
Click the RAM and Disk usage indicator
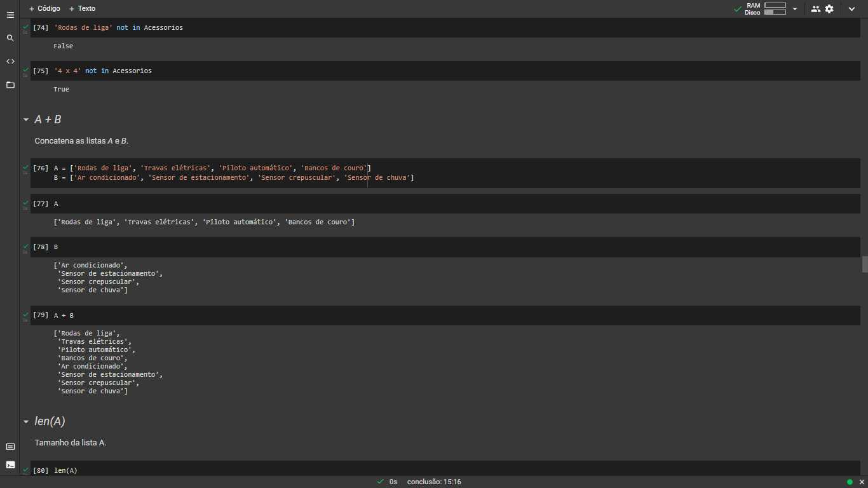point(766,9)
